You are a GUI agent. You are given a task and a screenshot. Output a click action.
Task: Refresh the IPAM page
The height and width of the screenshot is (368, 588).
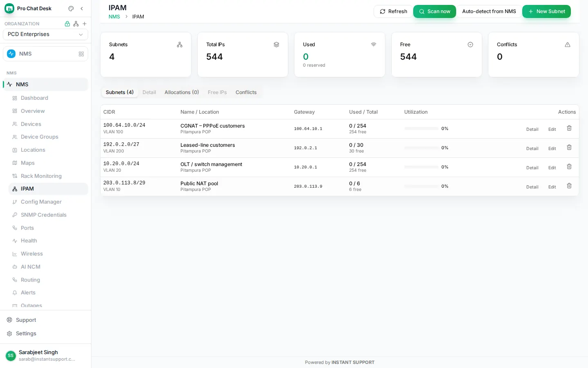pos(393,11)
